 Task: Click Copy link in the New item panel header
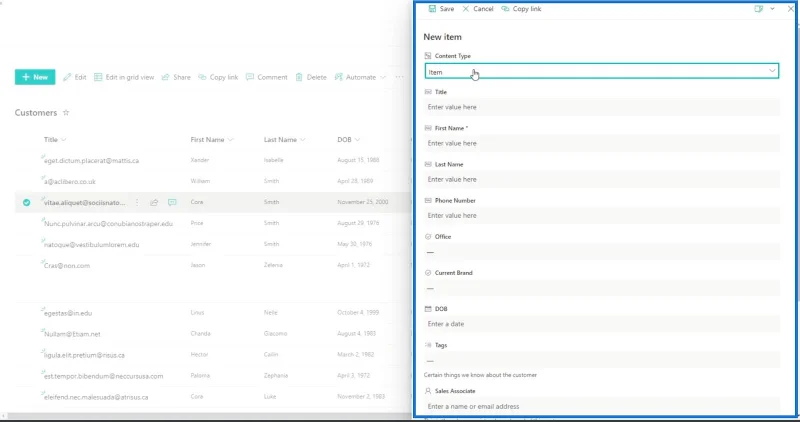click(x=521, y=9)
